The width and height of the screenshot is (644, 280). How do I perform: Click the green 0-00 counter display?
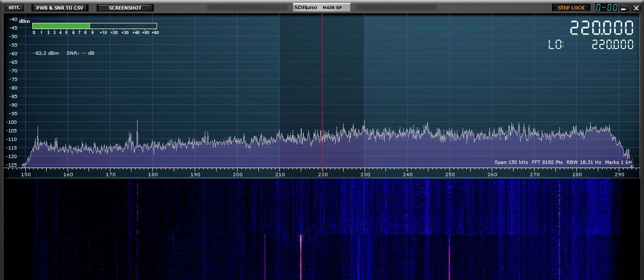pyautogui.click(x=606, y=8)
